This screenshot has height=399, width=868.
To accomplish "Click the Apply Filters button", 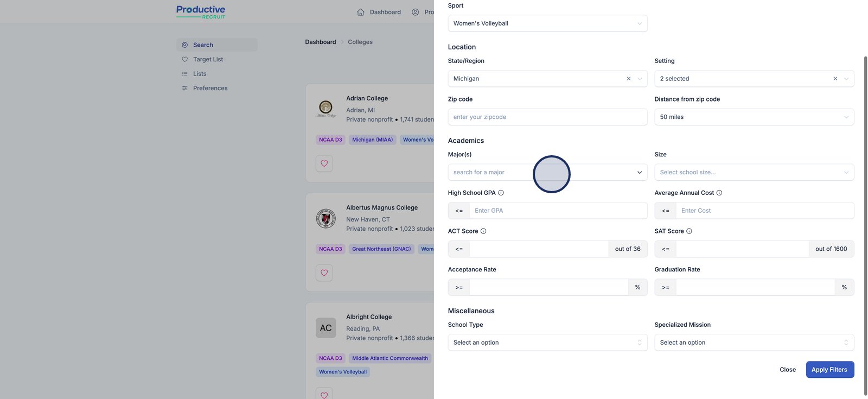I will 829,370.
